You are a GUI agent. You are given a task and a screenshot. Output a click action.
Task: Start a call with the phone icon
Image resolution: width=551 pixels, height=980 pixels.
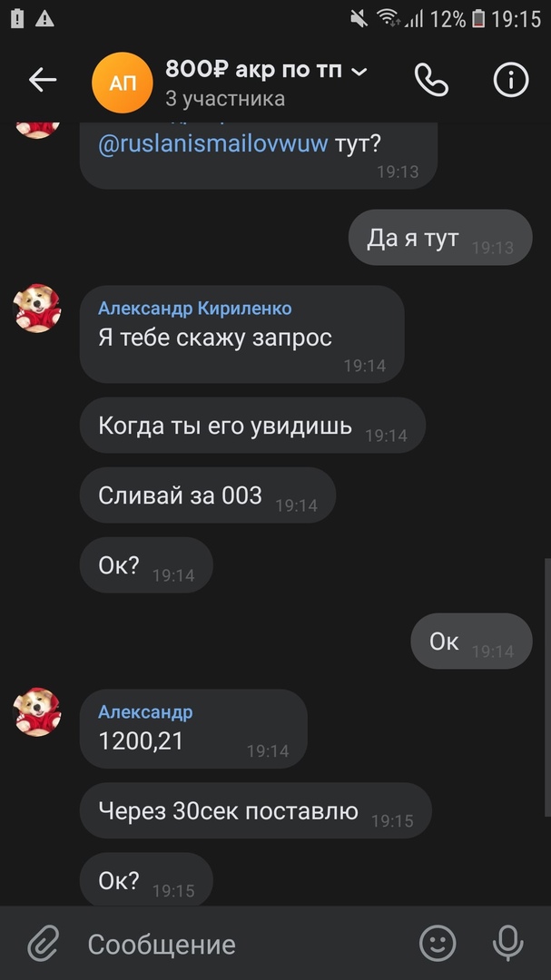[x=431, y=80]
